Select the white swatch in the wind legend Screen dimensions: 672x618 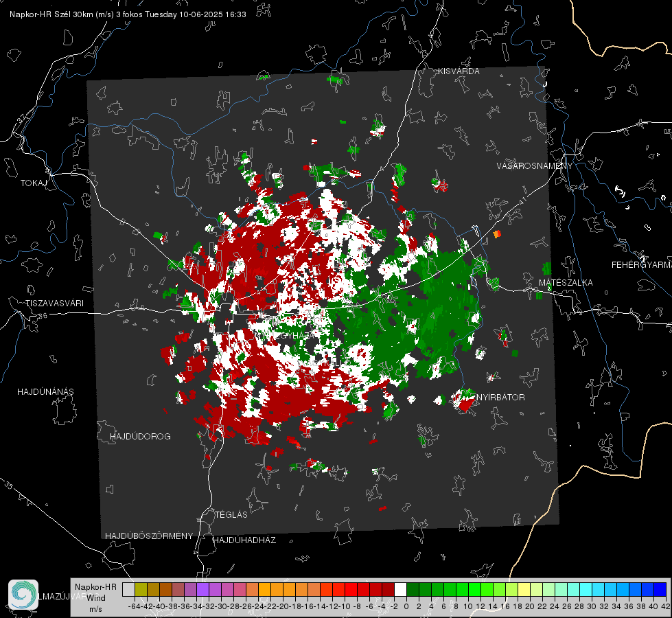(x=400, y=590)
